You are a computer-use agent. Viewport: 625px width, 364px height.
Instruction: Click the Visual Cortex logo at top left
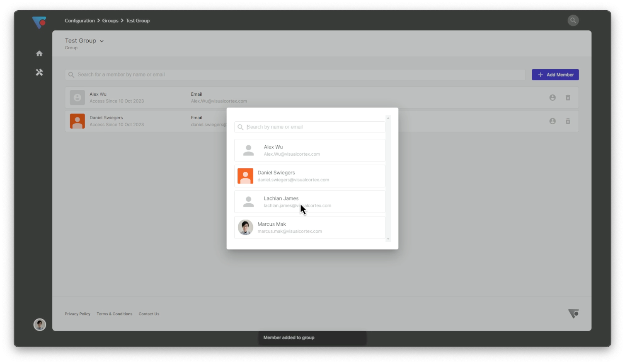(x=39, y=22)
